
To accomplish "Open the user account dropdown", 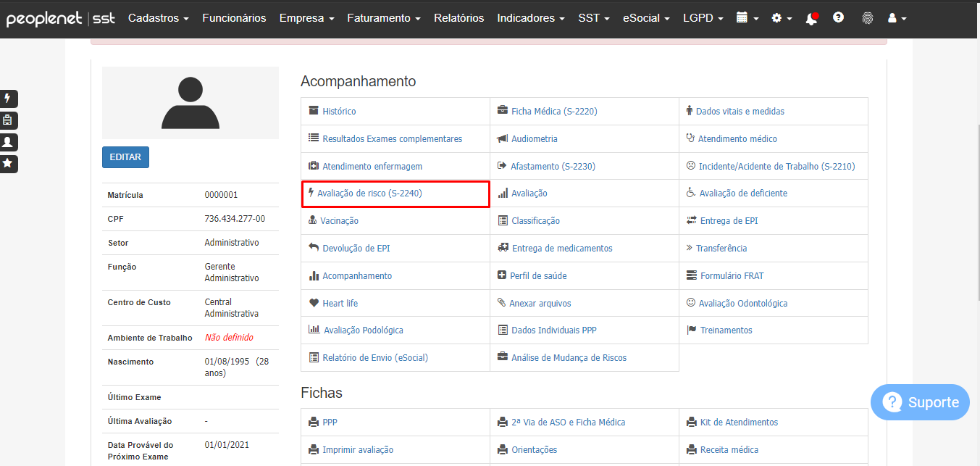I will pyautogui.click(x=895, y=18).
